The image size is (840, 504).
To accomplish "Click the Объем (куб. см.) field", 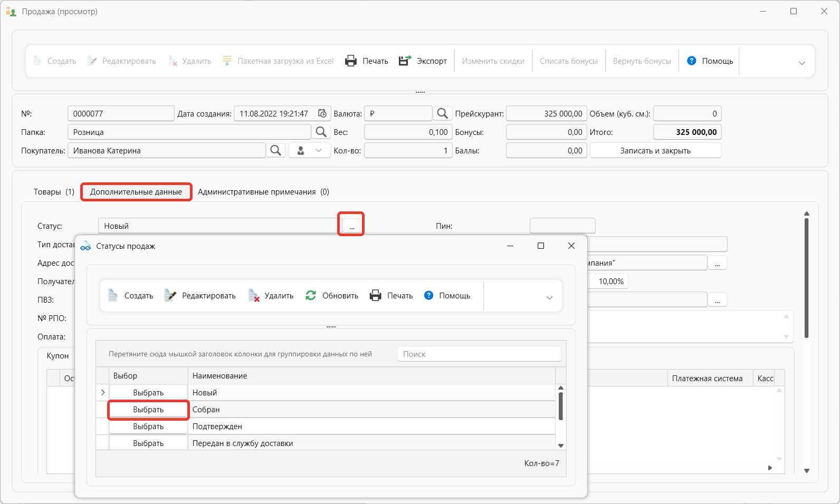I will pos(688,113).
